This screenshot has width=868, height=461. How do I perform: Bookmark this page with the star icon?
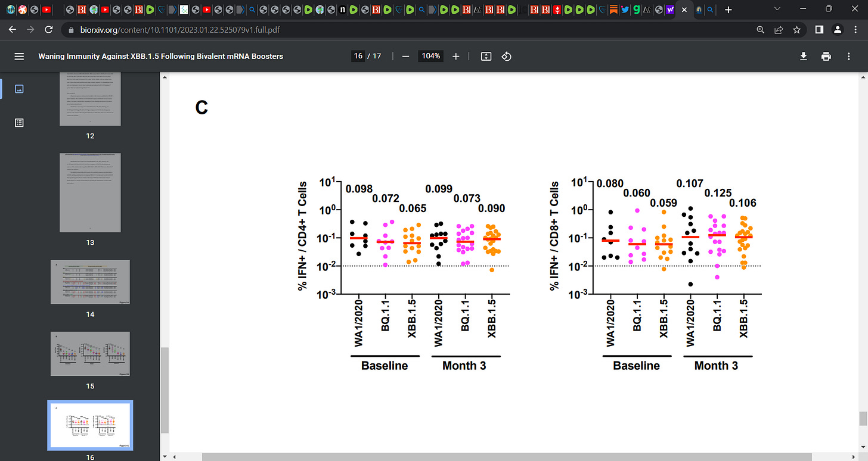click(796, 29)
